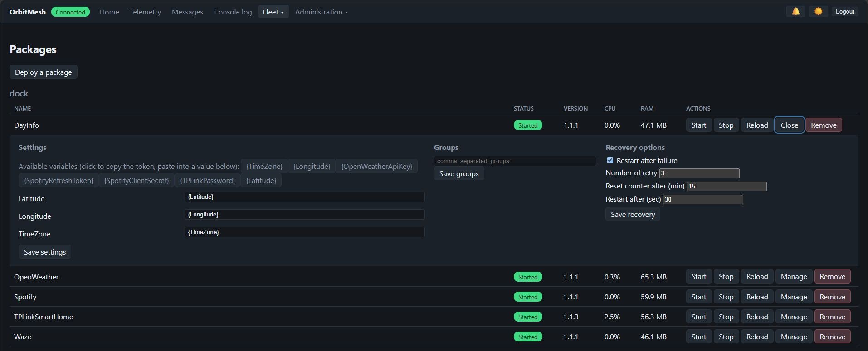Copy the {TPLinkPassword} variable token
Screen dimensions: 868x351
pyautogui.click(x=207, y=180)
